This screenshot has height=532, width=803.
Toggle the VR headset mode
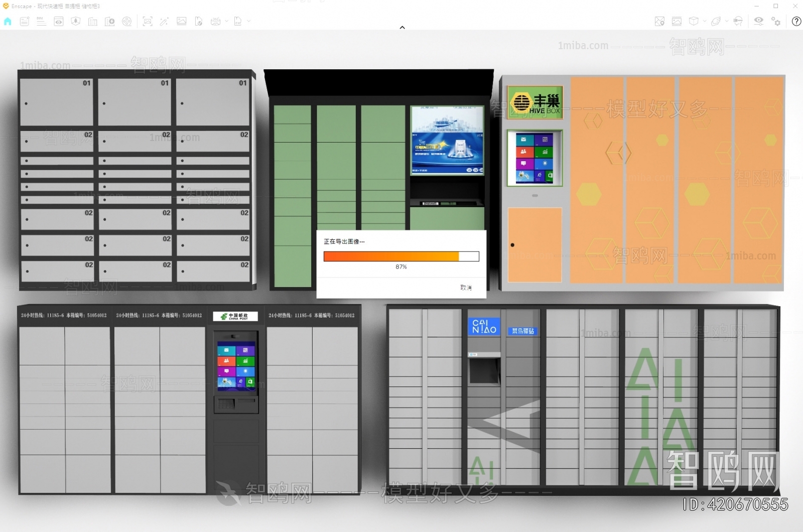[738, 21]
